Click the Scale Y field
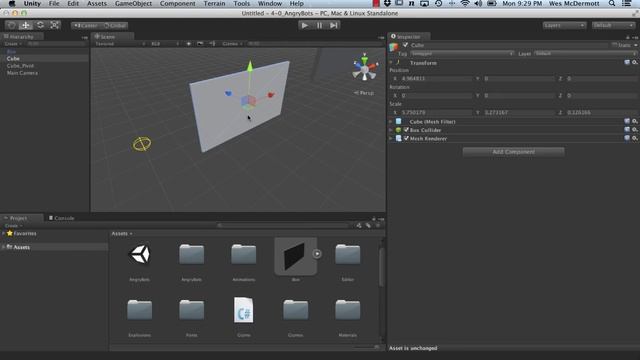Image resolution: width=640 pixels, height=360 pixels. [x=519, y=112]
